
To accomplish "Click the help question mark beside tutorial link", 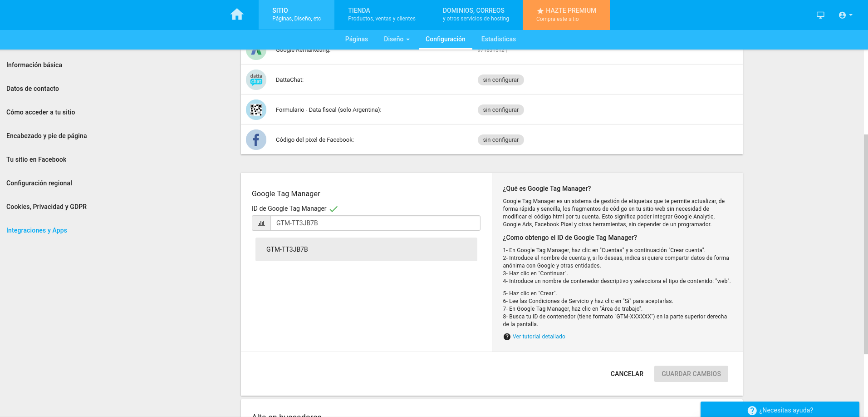I will (507, 337).
